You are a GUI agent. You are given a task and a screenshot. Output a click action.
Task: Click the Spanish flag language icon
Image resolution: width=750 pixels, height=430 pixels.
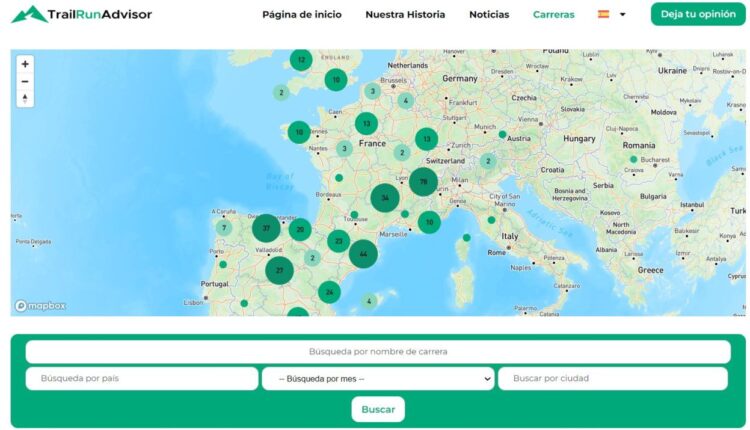pos(604,14)
